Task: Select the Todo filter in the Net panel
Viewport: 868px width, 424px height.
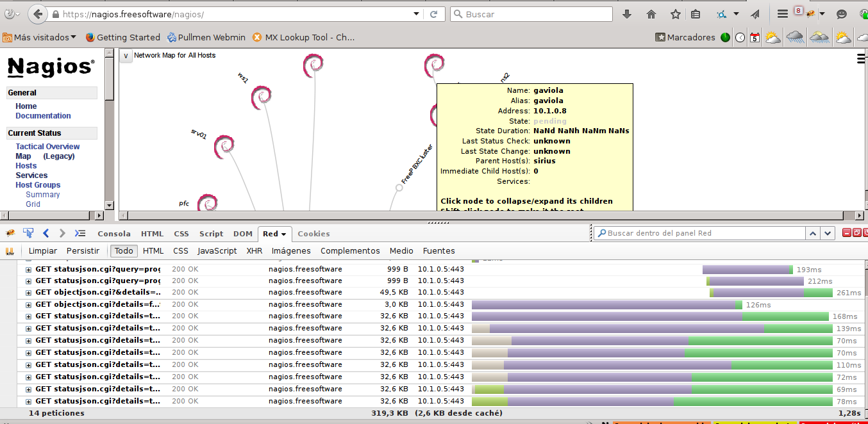Action: click(124, 251)
